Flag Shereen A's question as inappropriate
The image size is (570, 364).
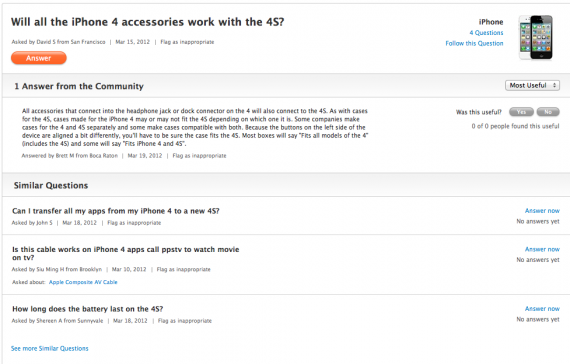coord(185,321)
